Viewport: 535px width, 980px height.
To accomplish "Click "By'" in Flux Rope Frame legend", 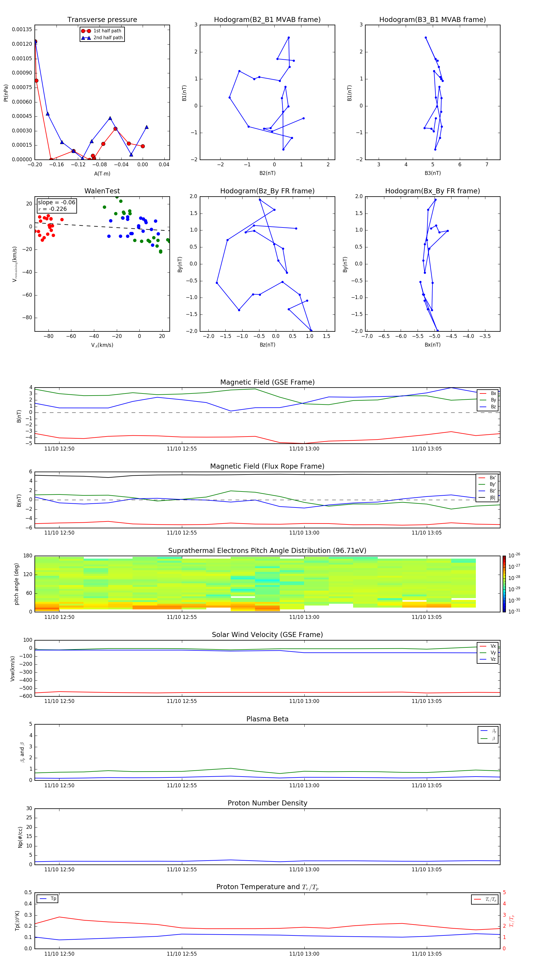I will pos(493,484).
